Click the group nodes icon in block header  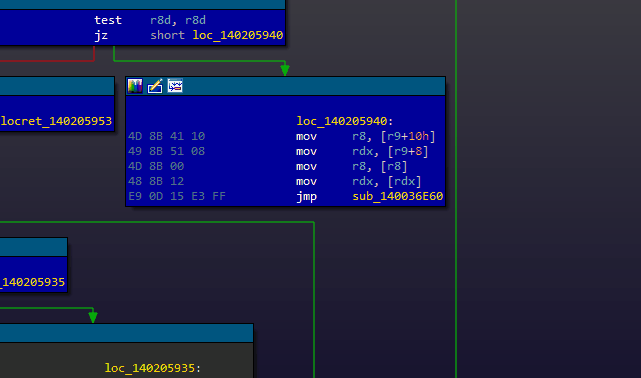point(175,86)
